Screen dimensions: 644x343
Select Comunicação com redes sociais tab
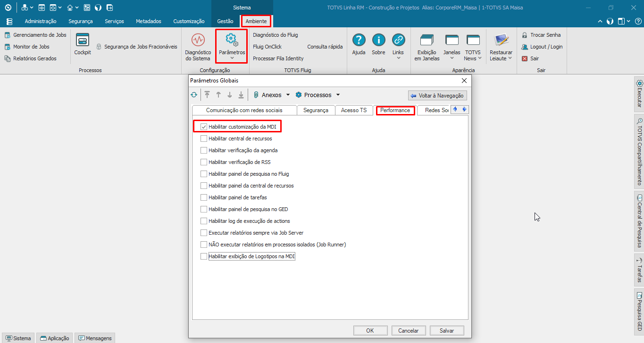point(244,110)
